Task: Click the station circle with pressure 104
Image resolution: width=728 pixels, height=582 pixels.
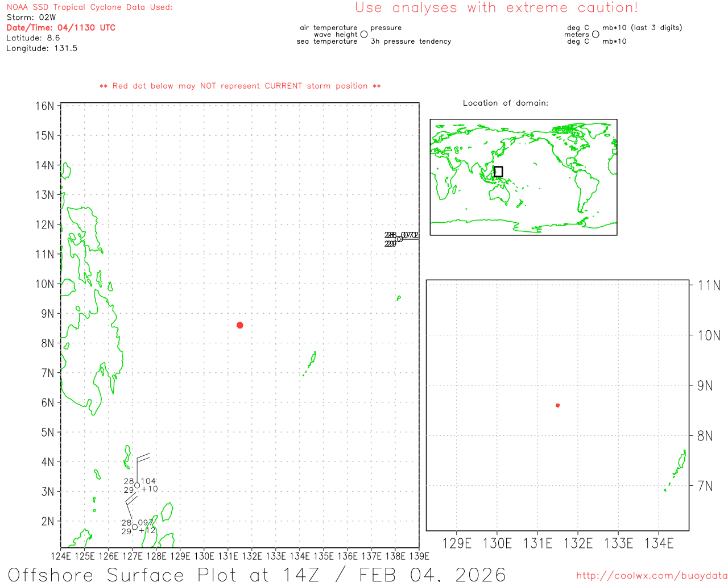Action: [x=137, y=485]
